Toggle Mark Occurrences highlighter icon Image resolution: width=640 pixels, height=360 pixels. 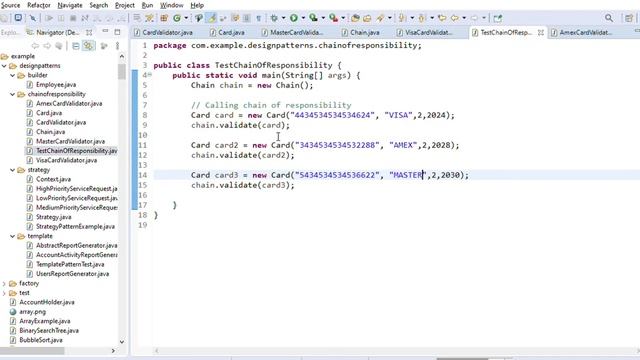point(211,18)
